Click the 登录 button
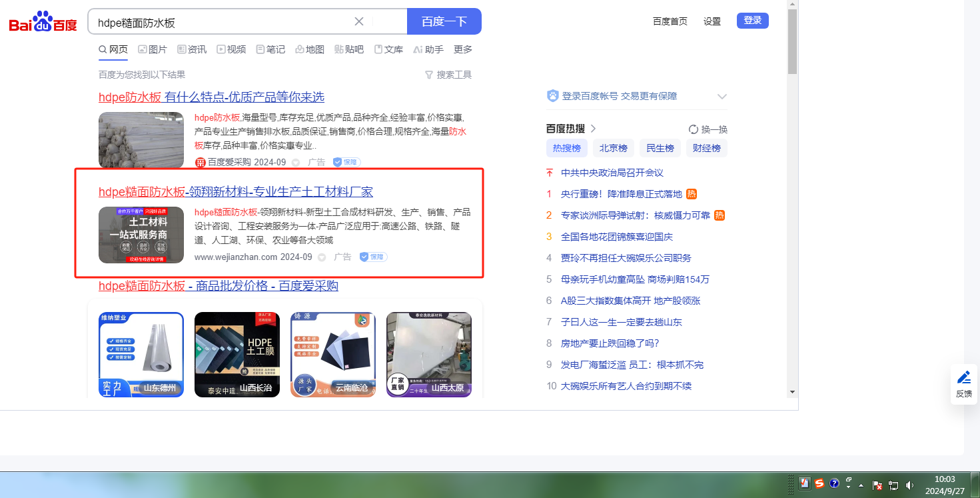 [x=753, y=21]
